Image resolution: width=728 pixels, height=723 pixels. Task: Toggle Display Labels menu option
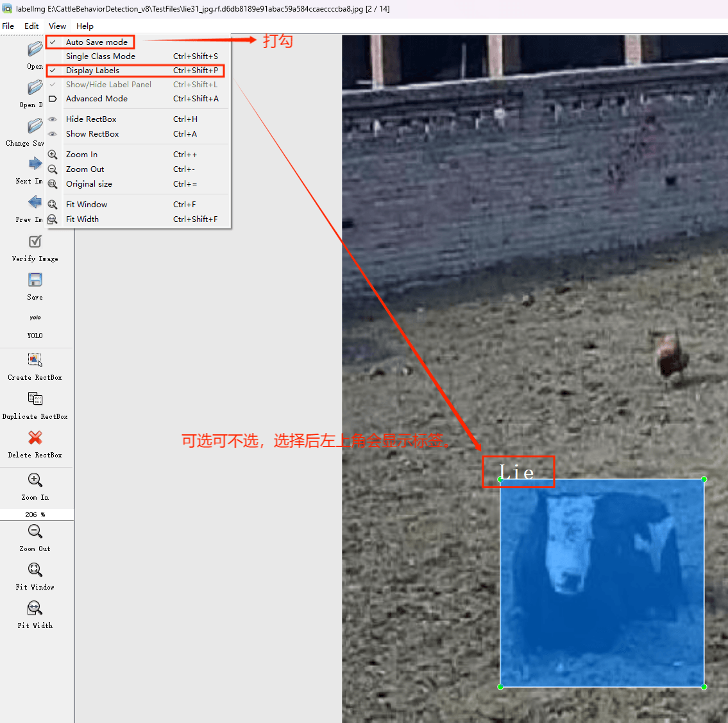138,70
